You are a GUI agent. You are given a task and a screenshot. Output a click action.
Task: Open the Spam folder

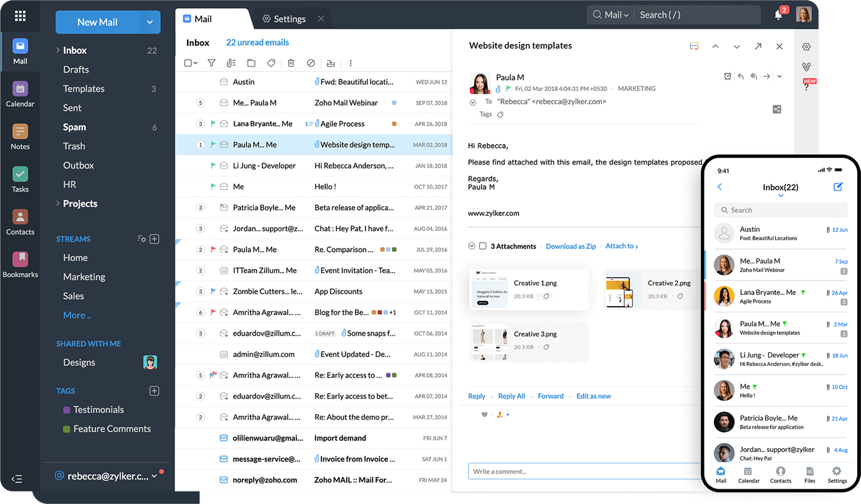(x=74, y=126)
